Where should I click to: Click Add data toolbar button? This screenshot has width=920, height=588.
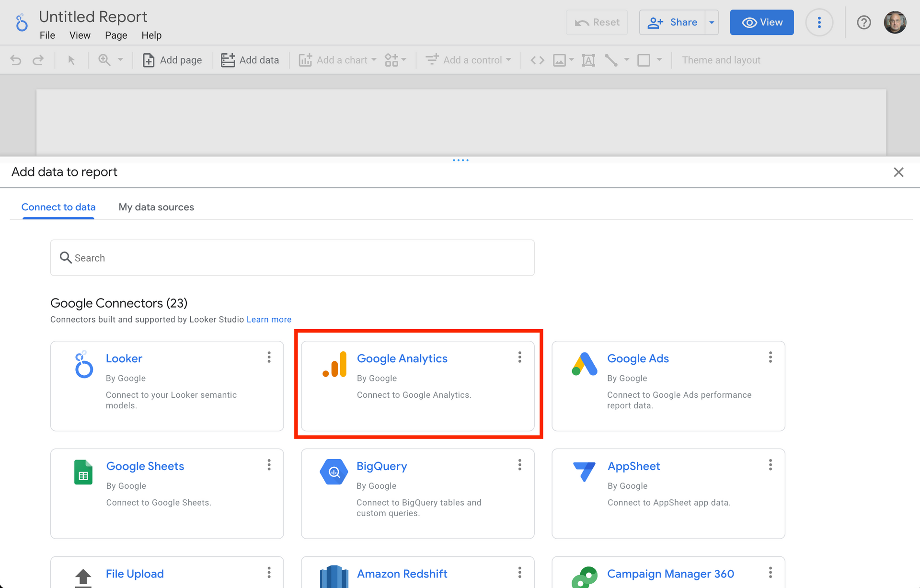250,60
